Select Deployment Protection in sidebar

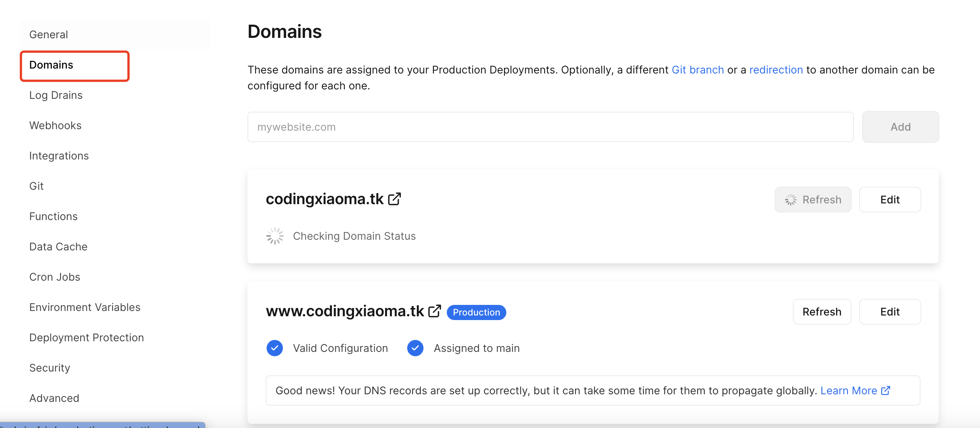[86, 337]
